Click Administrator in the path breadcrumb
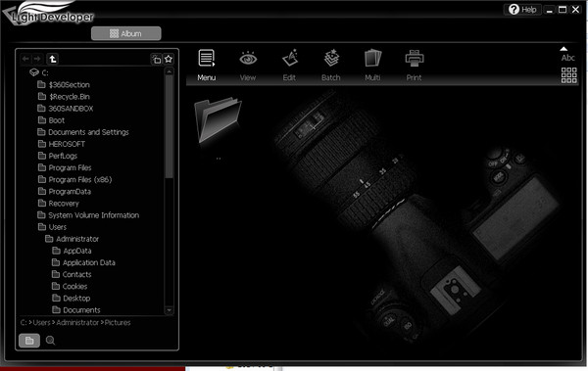The height and width of the screenshot is (371, 588). [77, 323]
